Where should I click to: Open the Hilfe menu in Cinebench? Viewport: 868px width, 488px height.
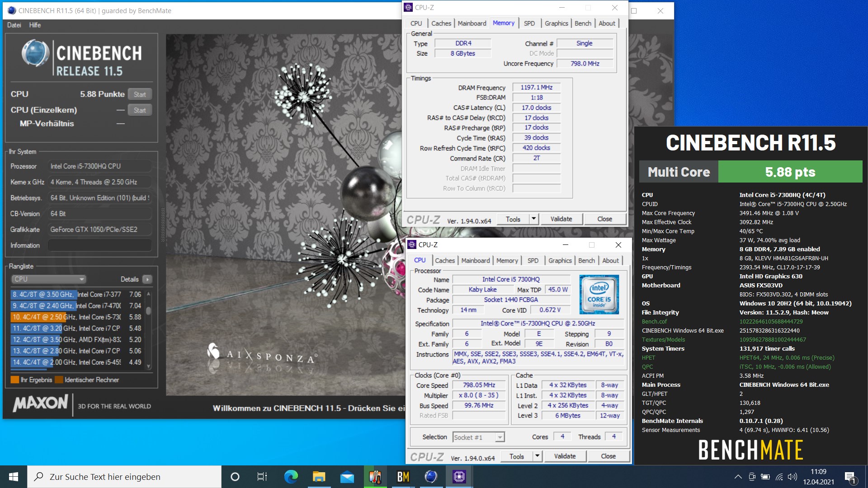coord(35,25)
